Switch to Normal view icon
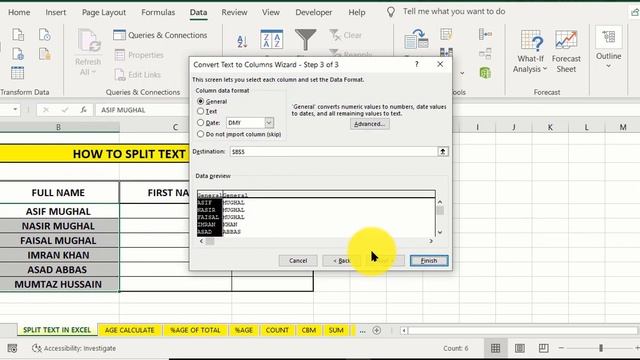This screenshot has height=360, width=640. click(496, 348)
